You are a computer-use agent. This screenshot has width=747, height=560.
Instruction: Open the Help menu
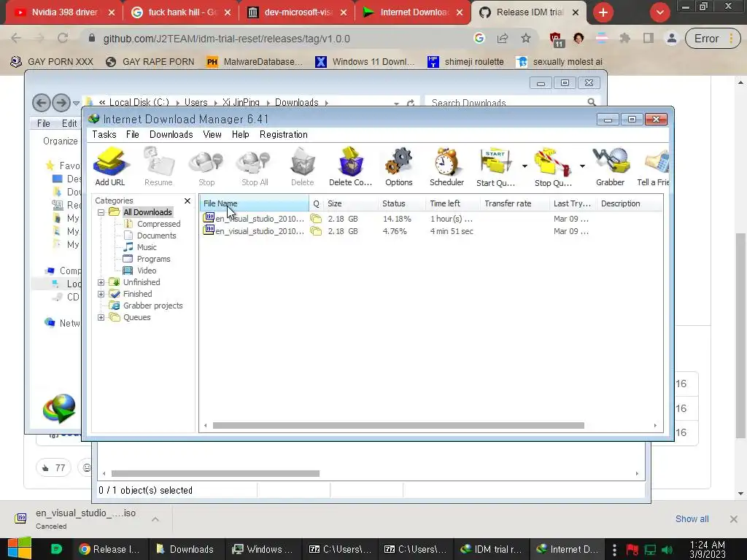coord(241,135)
